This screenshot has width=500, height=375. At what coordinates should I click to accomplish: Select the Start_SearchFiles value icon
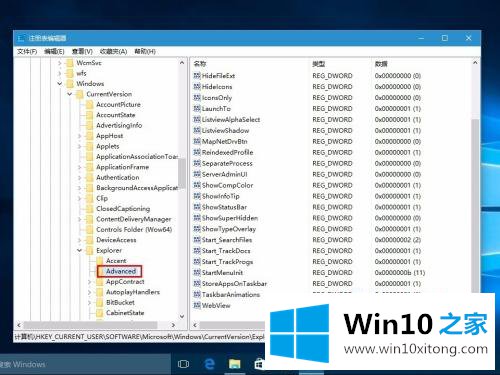point(197,240)
